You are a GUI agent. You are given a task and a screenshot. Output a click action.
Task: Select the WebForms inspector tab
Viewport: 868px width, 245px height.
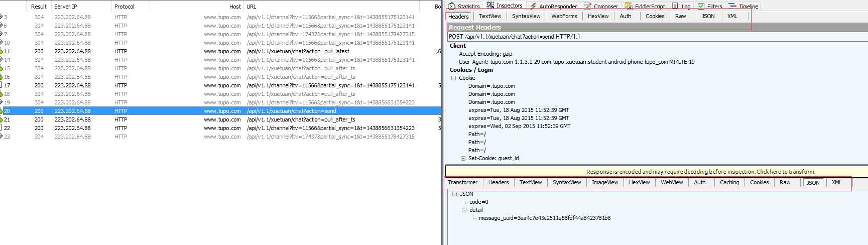(x=564, y=16)
